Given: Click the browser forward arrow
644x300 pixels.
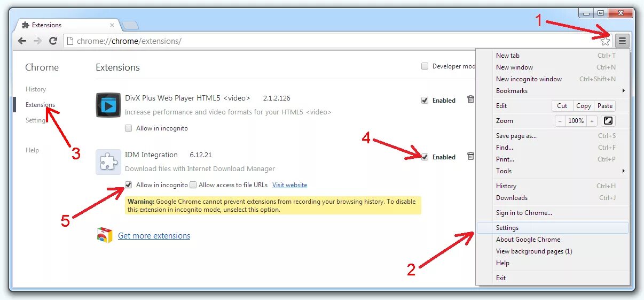Looking at the screenshot, I should click(37, 41).
